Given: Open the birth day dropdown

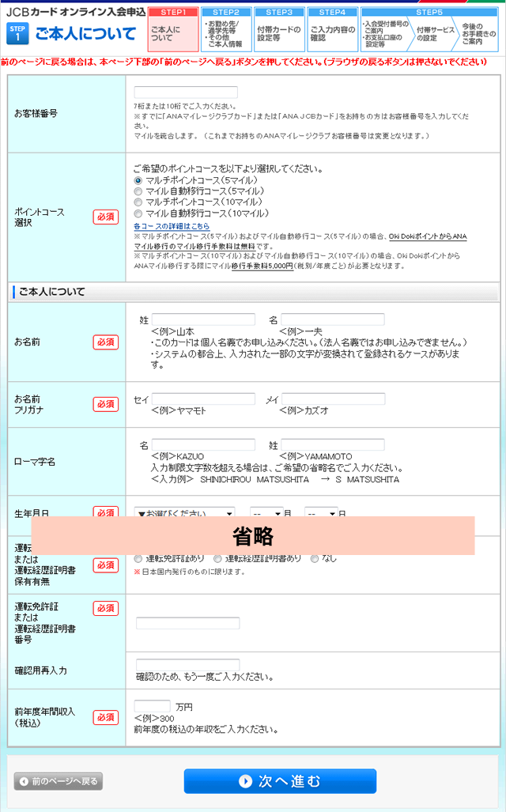Looking at the screenshot, I should 320,512.
